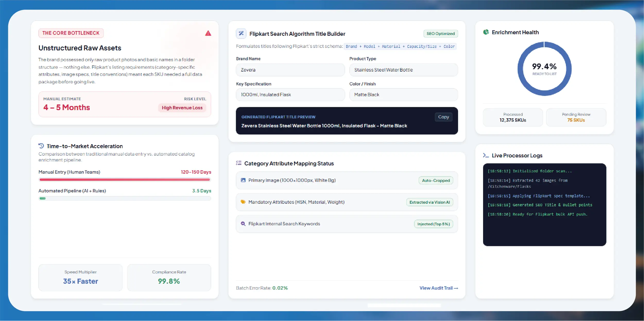644x321 pixels.
Task: Click the 'Ready for Flipkart bulk API push.' log line
Action: coord(538,214)
